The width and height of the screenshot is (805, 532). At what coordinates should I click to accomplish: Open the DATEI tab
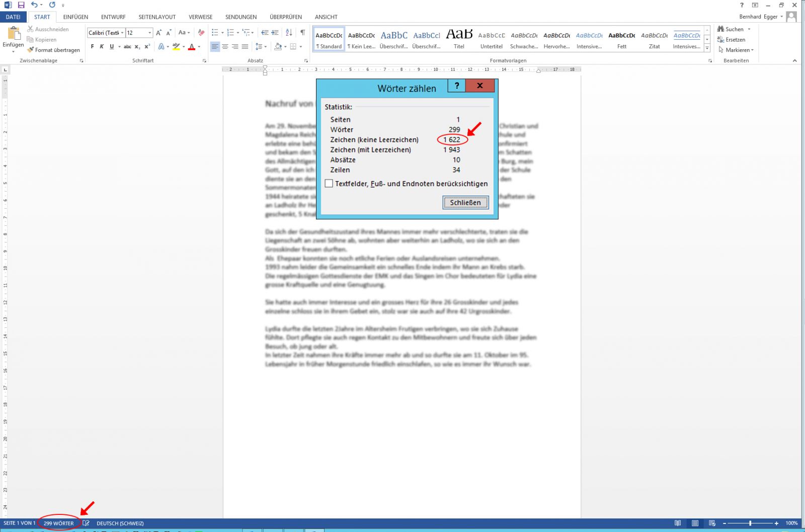pyautogui.click(x=13, y=17)
